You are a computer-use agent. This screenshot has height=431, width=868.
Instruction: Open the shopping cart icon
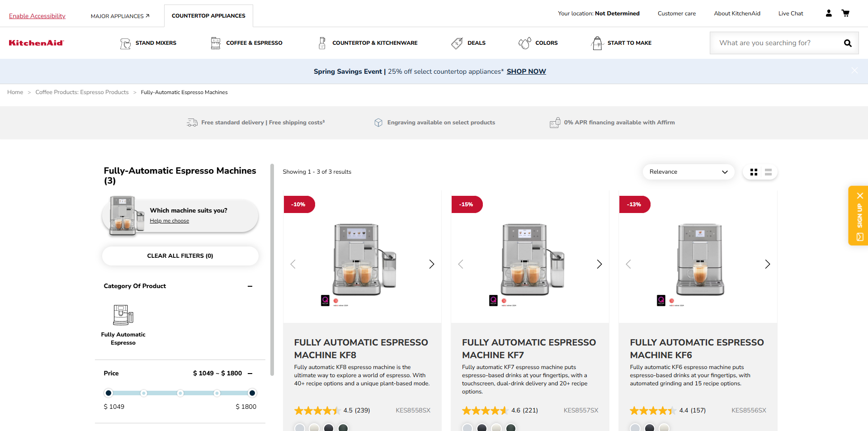pos(845,13)
